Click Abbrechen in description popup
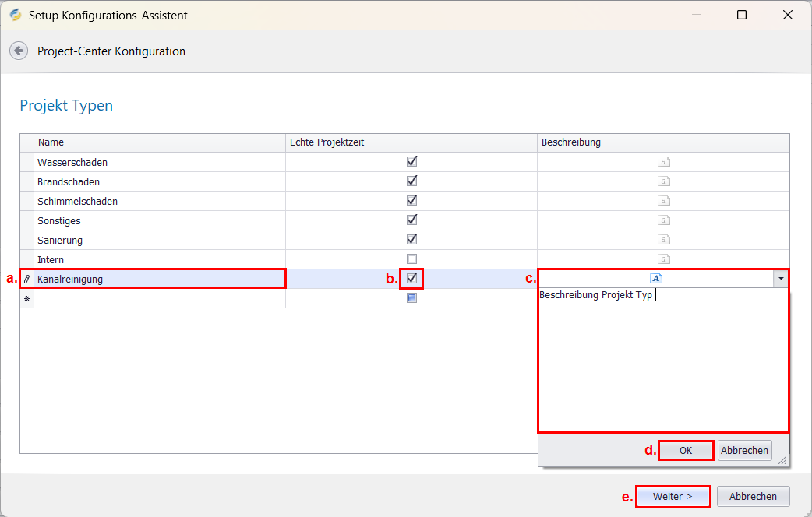 tap(744, 450)
